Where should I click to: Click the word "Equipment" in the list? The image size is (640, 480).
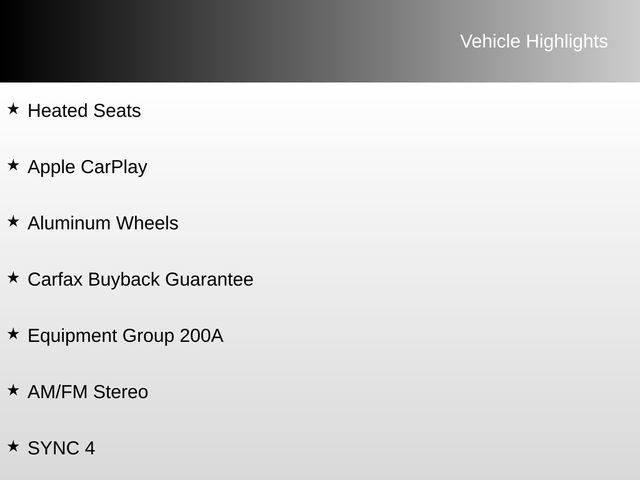[72, 336]
